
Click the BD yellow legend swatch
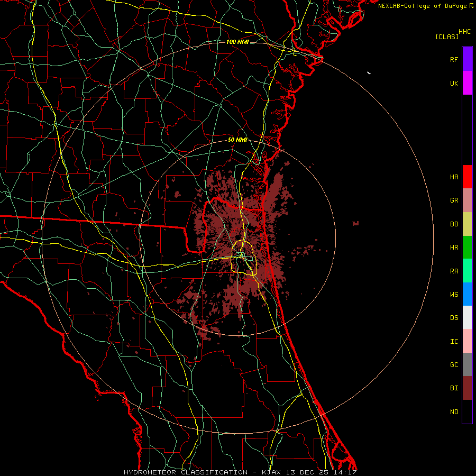(x=467, y=224)
